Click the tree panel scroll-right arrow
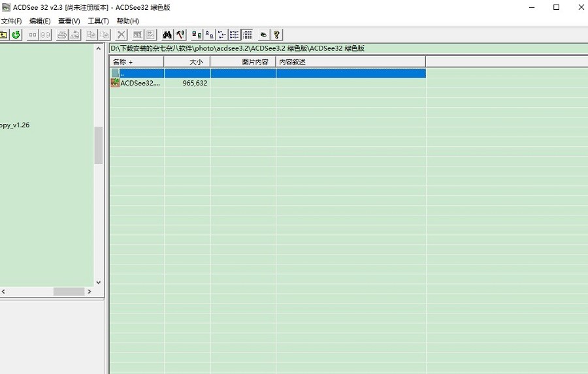Viewport: 588px width, 374px height. tap(90, 291)
